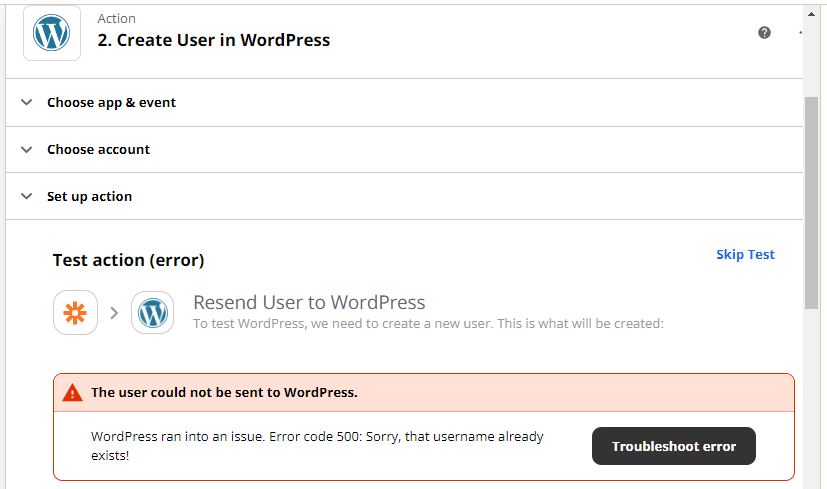Click the WordPress logo in the action header
The height and width of the screenshot is (489, 827).
(52, 33)
